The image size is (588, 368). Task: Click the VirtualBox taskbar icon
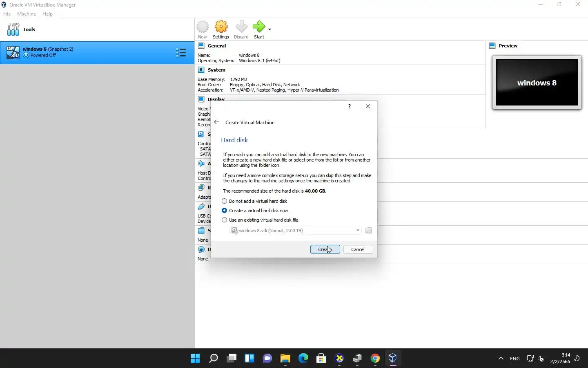click(x=393, y=359)
